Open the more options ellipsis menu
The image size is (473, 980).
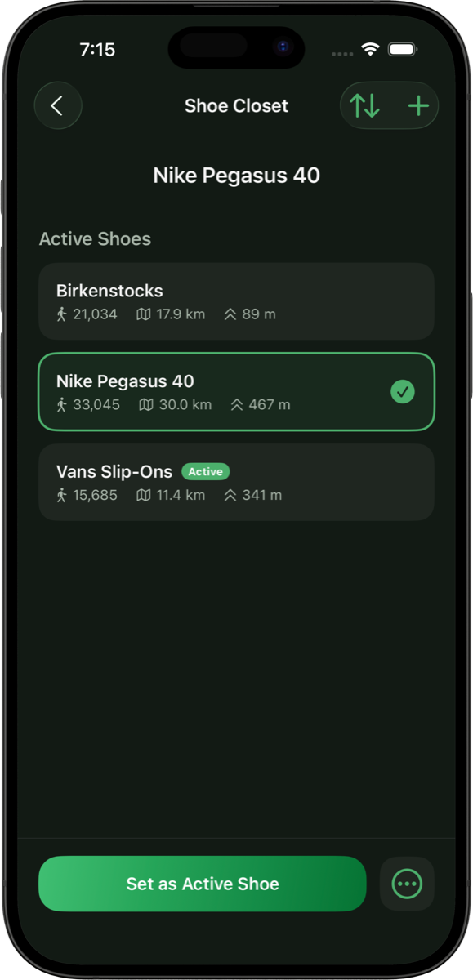click(407, 884)
